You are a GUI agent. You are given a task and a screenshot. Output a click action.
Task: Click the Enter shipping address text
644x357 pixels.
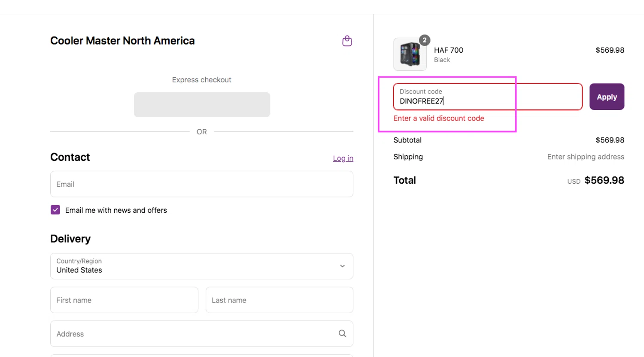pyautogui.click(x=586, y=157)
